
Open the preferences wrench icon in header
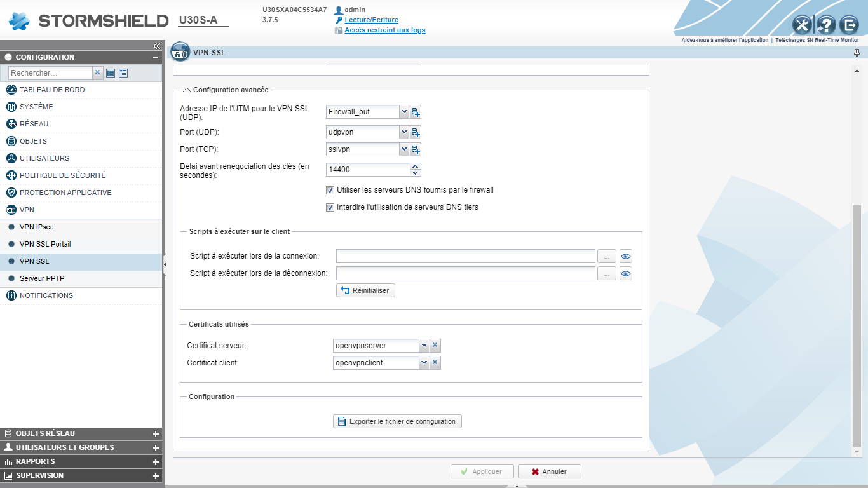(x=803, y=25)
